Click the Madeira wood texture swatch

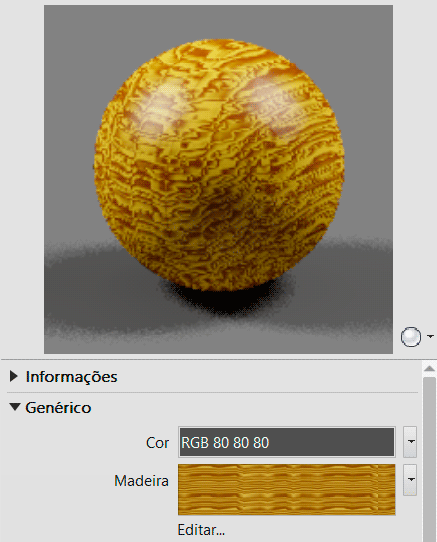(x=287, y=489)
